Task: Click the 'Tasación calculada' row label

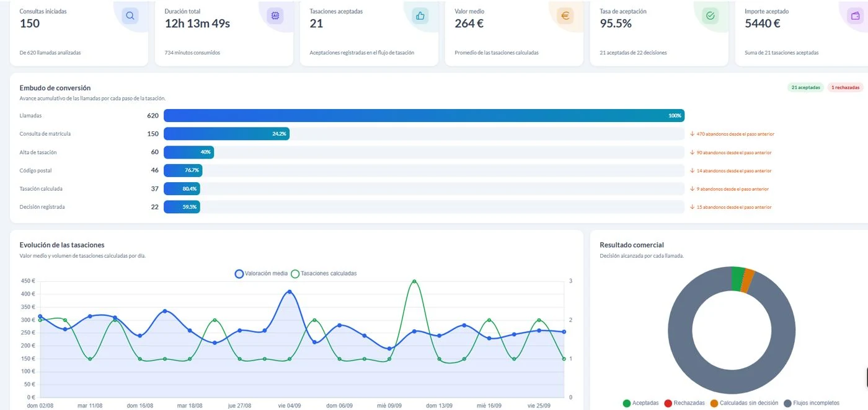Action: (x=41, y=189)
